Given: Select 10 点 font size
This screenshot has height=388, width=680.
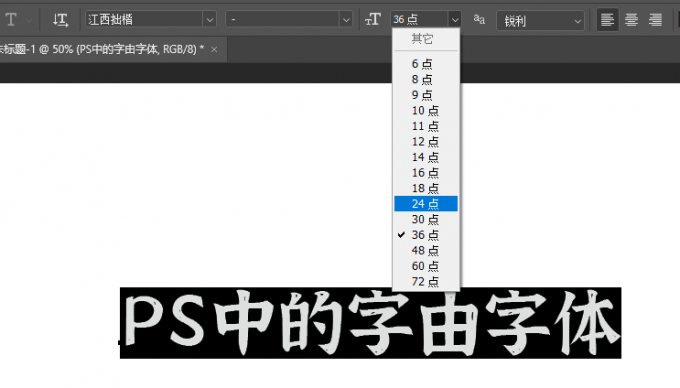Looking at the screenshot, I should [x=426, y=111].
